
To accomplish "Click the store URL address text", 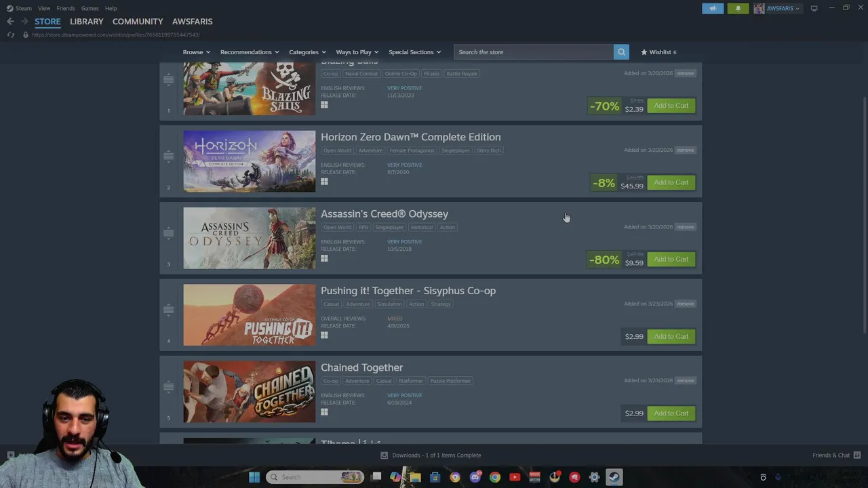I will pyautogui.click(x=115, y=35).
